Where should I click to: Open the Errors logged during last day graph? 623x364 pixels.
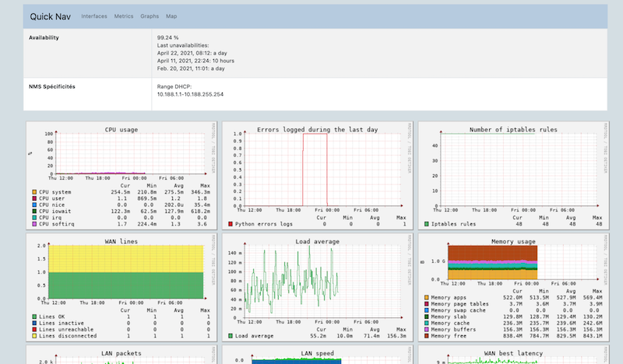click(318, 176)
